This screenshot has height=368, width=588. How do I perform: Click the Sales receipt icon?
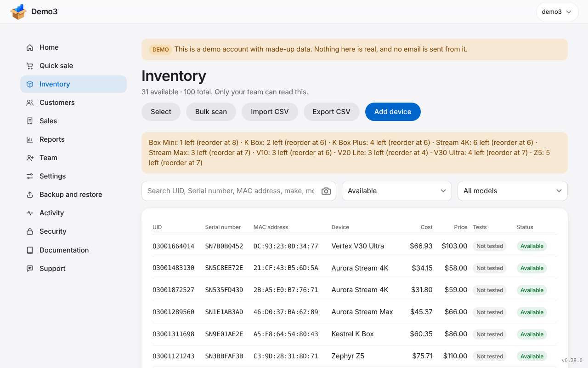coord(30,121)
